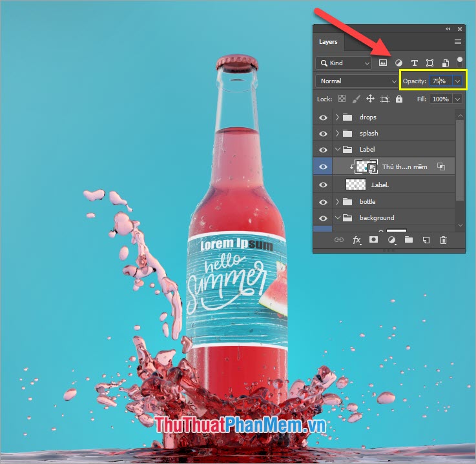Expand the bottle group
The image size is (476, 464).
coord(337,202)
